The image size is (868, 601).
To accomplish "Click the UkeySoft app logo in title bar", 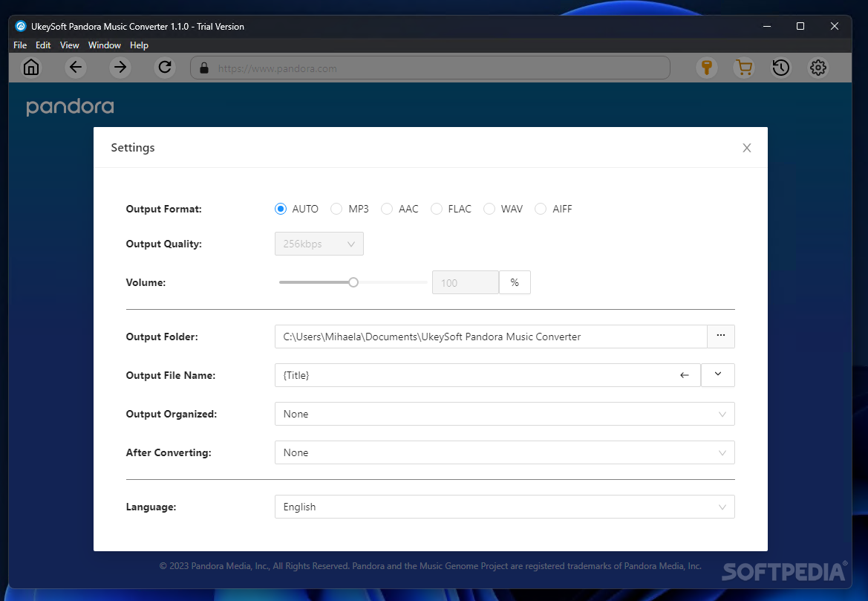I will tap(21, 26).
